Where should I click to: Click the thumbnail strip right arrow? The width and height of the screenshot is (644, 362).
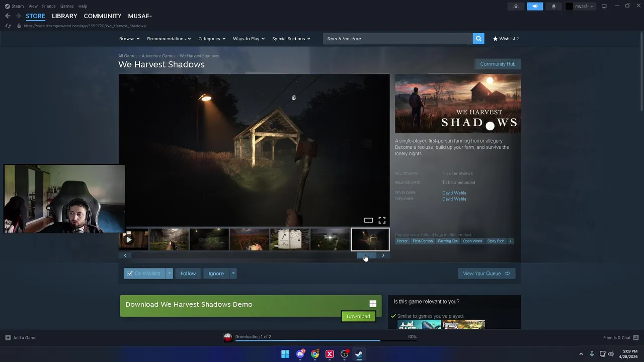(383, 255)
